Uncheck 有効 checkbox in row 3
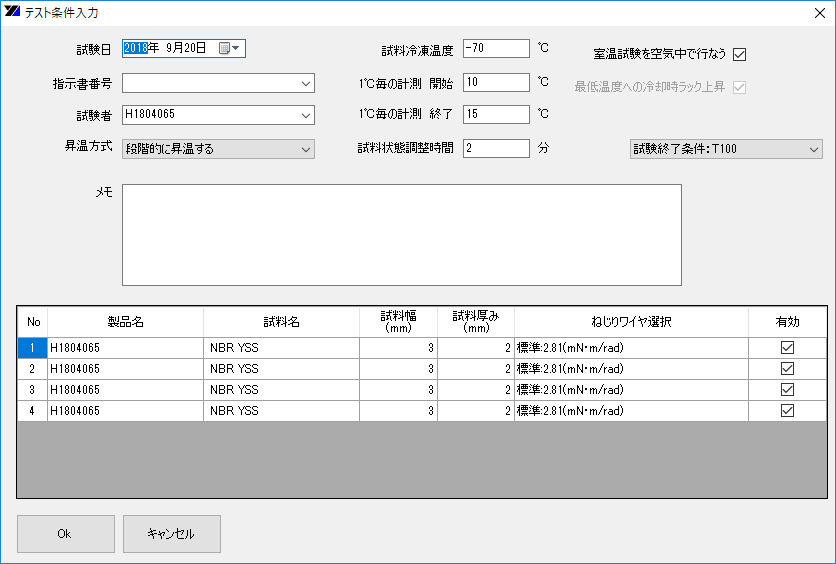 [787, 390]
